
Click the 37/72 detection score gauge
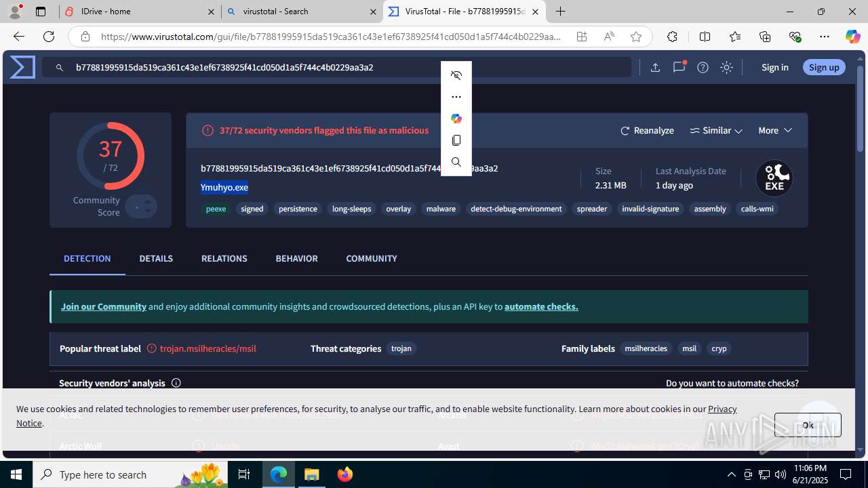pyautogui.click(x=111, y=156)
